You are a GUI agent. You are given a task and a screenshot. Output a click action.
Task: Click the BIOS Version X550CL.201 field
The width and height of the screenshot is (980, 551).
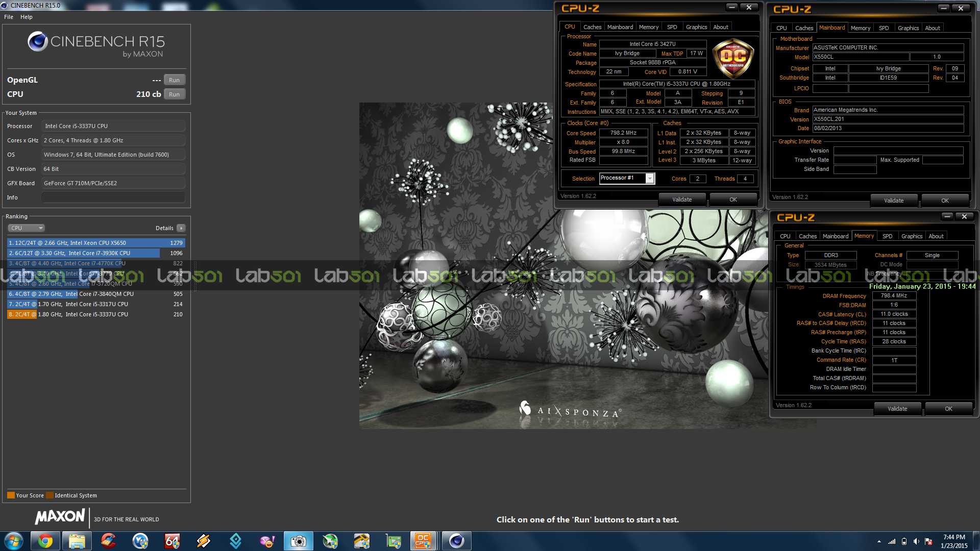coord(888,119)
